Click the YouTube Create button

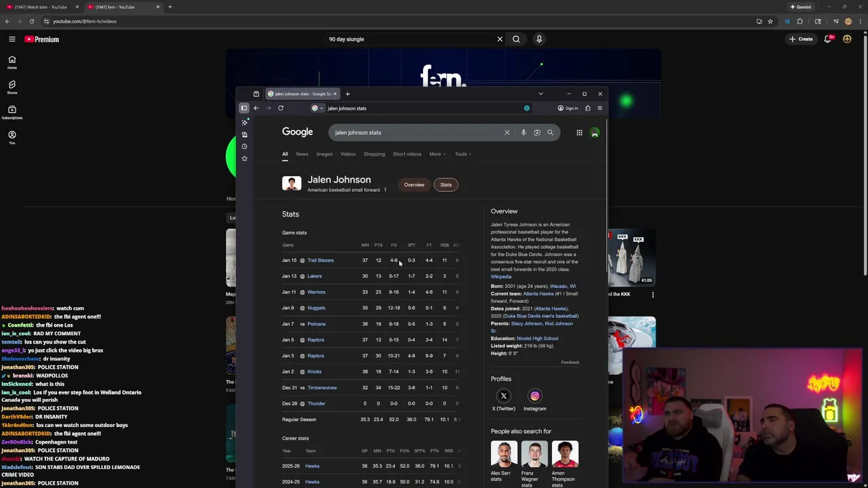click(x=801, y=39)
